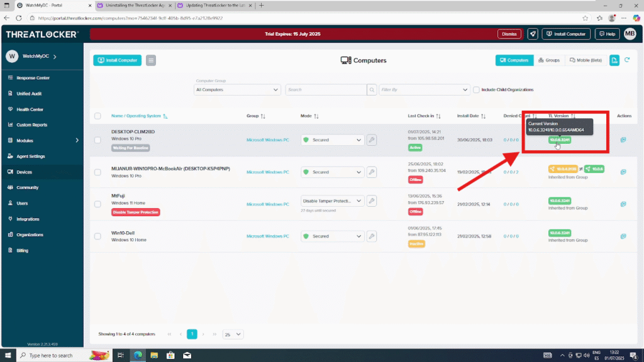Viewport: 644px width, 362px height.
Task: Open the Help button
Action: pyautogui.click(x=607, y=34)
